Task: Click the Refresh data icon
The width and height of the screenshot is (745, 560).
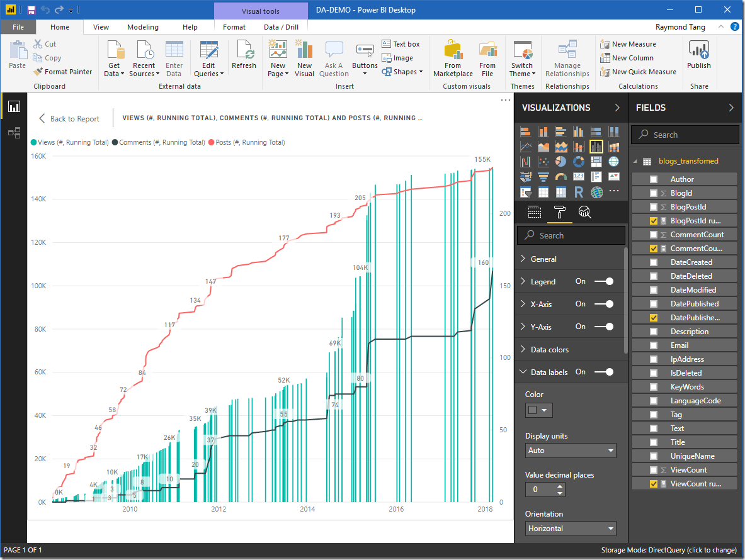Action: click(x=244, y=50)
